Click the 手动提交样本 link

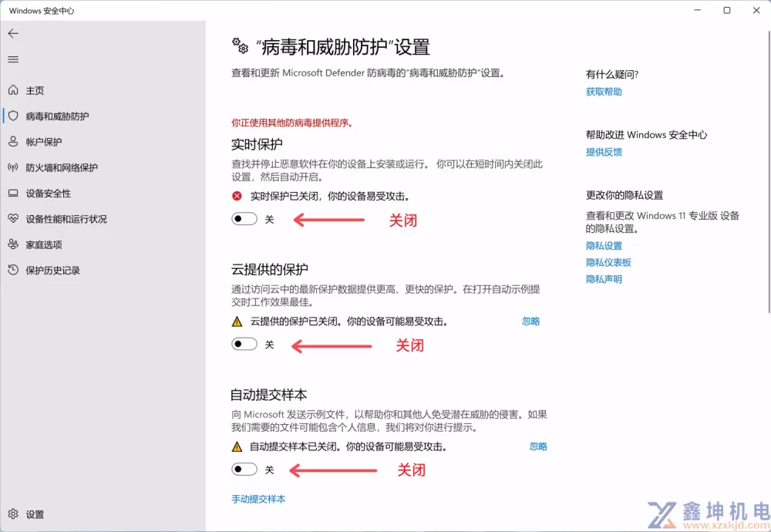click(258, 499)
